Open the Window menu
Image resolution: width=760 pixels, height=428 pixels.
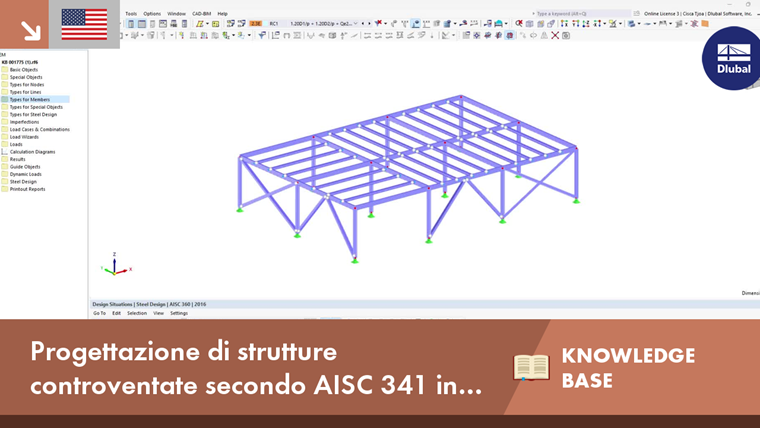(176, 14)
